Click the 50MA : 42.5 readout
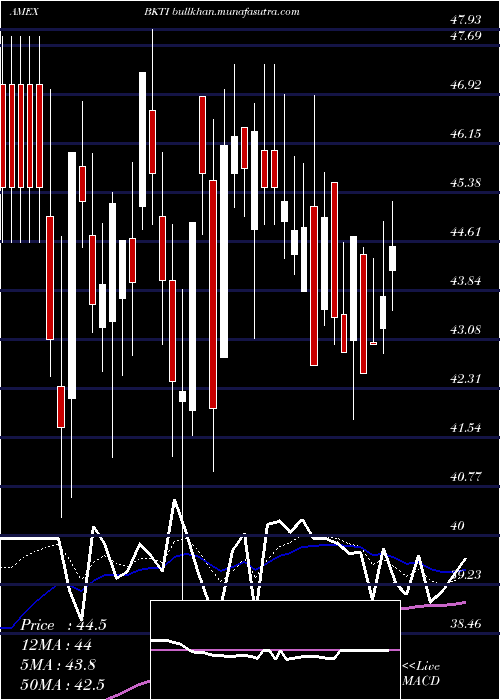500x700 pixels. [62, 684]
